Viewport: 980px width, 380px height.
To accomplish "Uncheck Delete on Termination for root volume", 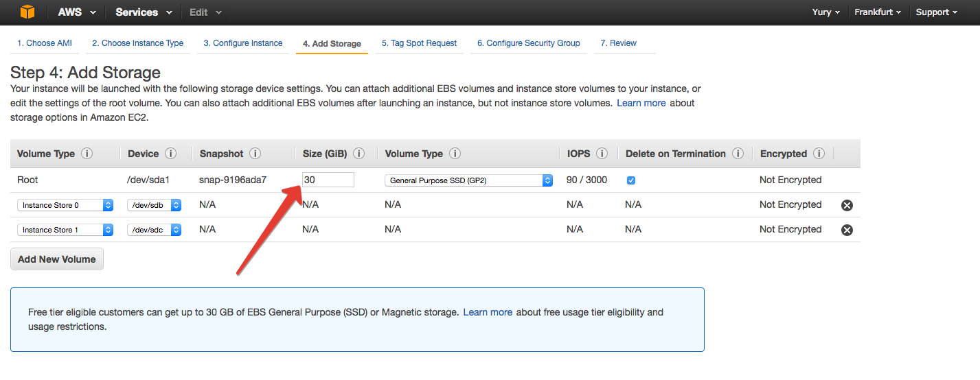I will pos(631,180).
